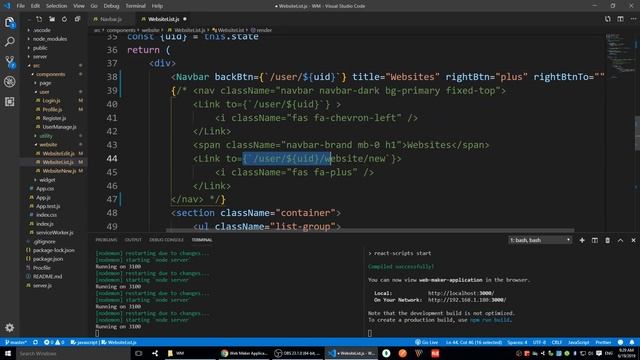
Task: Open localhost:3000 link in terminal
Action: click(x=461, y=293)
